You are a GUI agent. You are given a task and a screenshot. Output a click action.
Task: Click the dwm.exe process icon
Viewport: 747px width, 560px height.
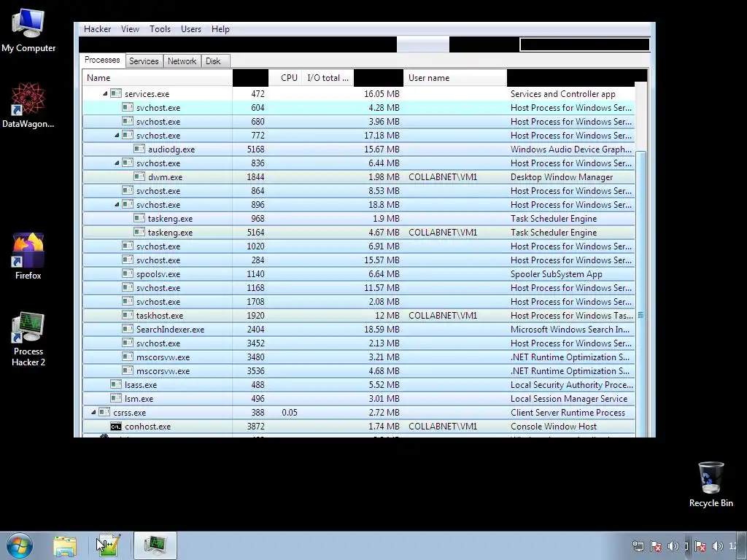[x=139, y=176]
